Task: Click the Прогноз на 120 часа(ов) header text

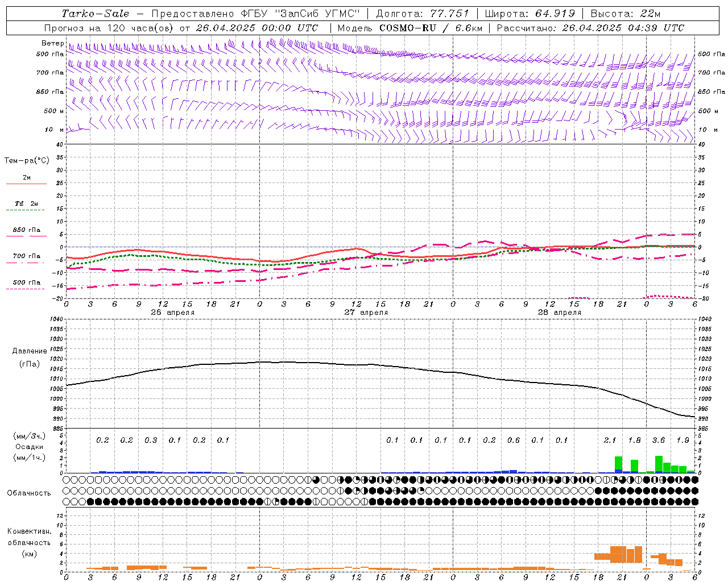Action: pyautogui.click(x=110, y=28)
